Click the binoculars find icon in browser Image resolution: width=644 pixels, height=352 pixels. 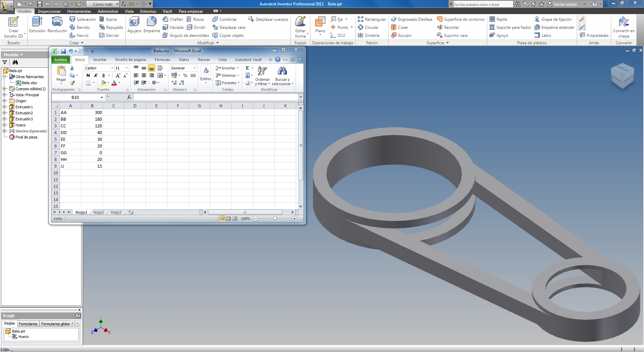15,62
